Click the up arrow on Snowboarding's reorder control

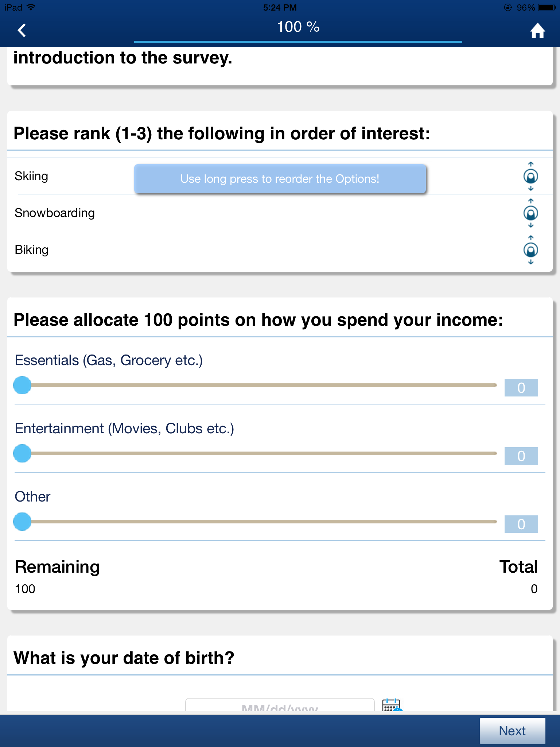coord(530,201)
